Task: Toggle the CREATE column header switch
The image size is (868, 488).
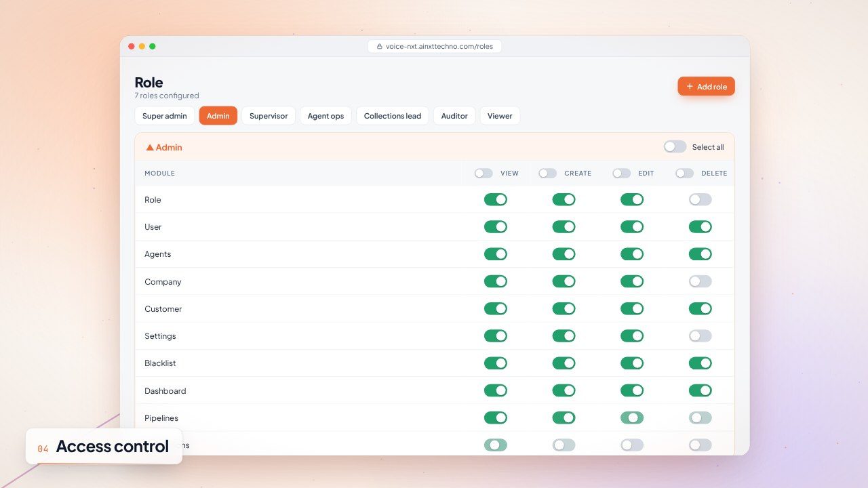Action: coord(547,173)
